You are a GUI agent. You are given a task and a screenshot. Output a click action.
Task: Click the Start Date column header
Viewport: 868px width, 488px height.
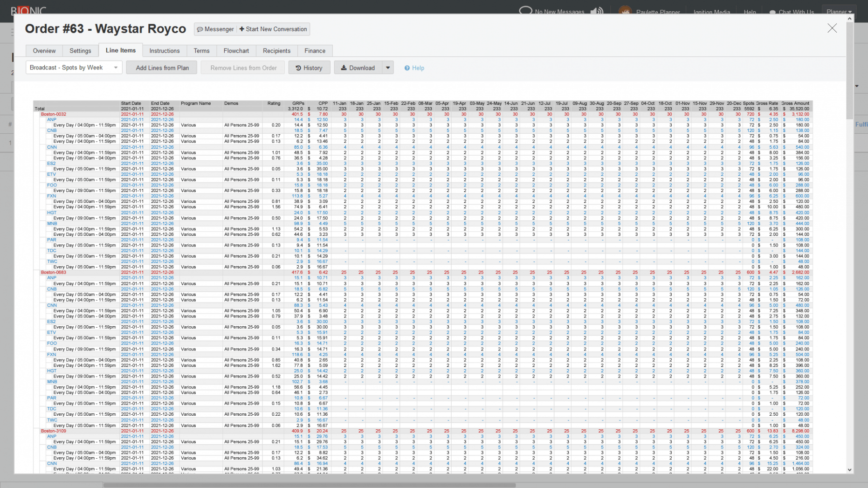pyautogui.click(x=131, y=103)
